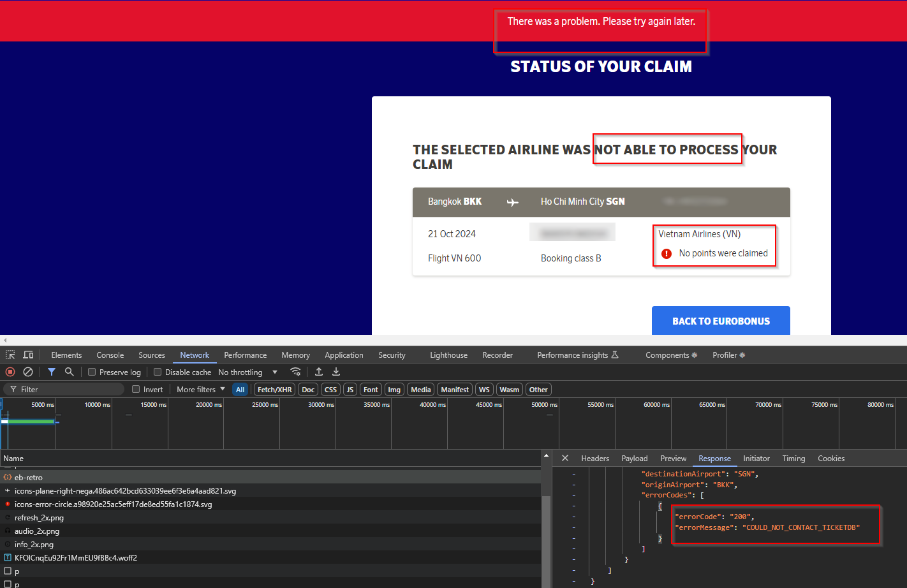
Task: Switch to the Console tab
Action: (x=110, y=355)
